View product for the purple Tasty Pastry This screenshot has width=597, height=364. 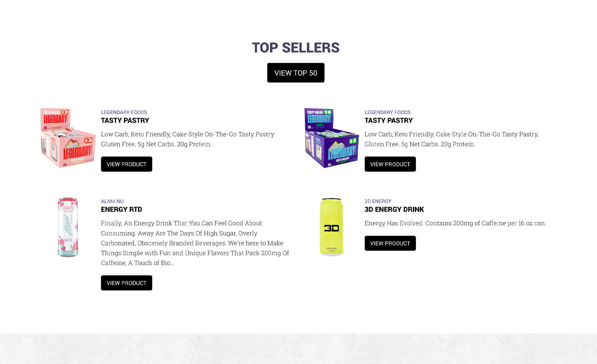tap(390, 164)
